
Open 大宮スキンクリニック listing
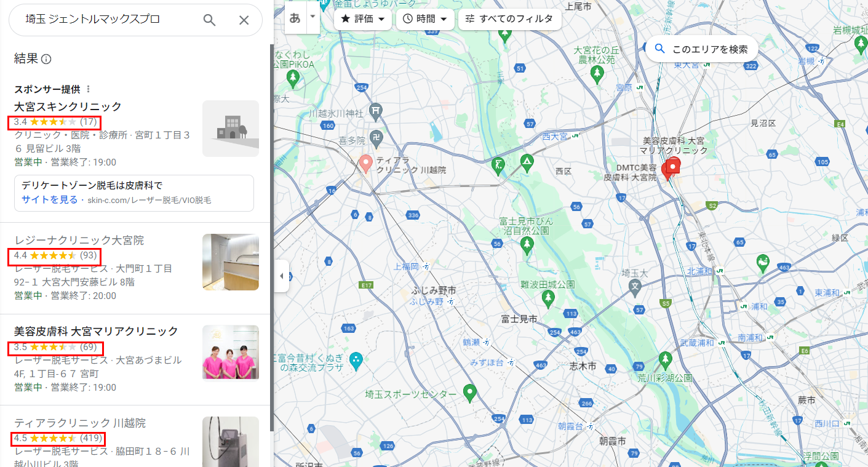(68, 106)
